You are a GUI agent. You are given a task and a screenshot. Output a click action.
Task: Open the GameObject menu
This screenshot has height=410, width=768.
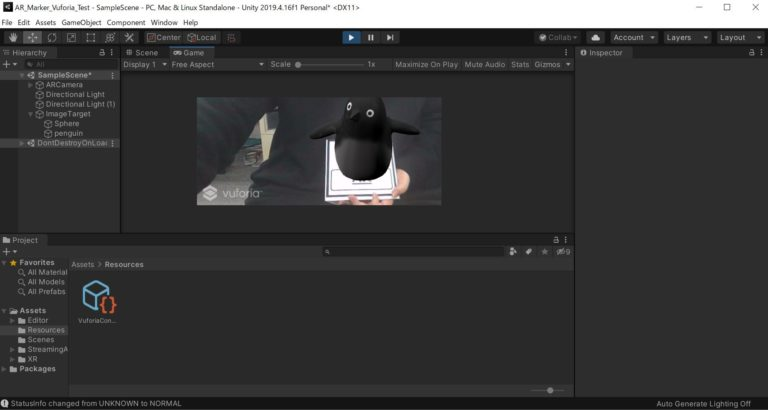click(x=81, y=23)
